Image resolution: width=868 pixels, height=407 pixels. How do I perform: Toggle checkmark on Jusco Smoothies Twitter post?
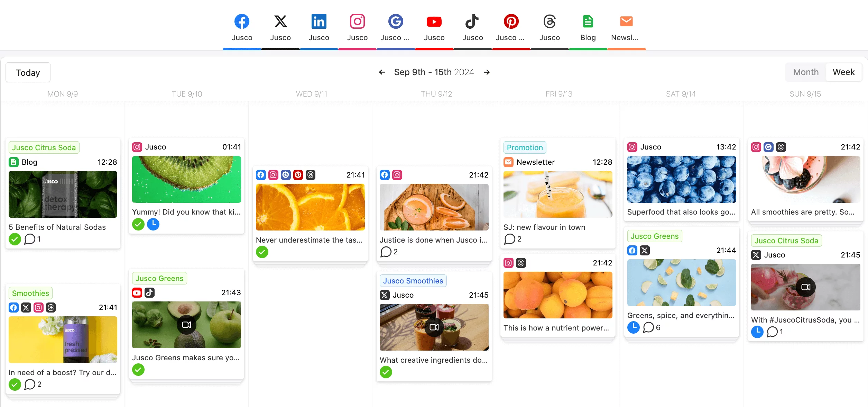point(386,372)
